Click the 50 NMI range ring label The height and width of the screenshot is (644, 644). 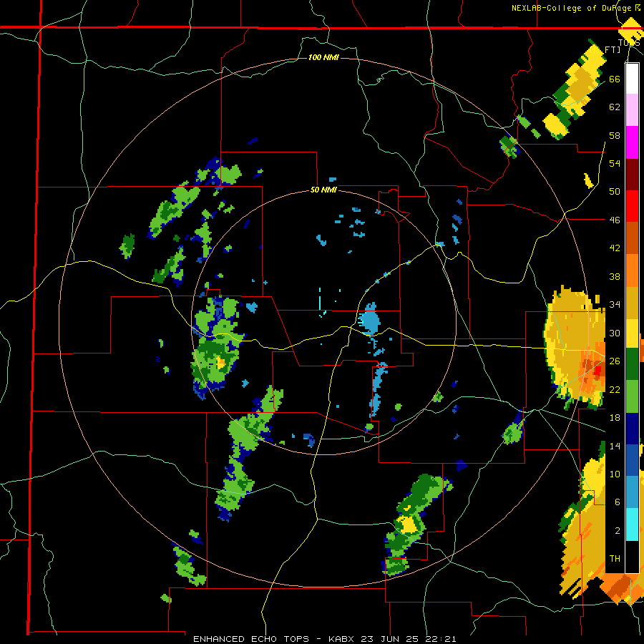click(x=323, y=190)
